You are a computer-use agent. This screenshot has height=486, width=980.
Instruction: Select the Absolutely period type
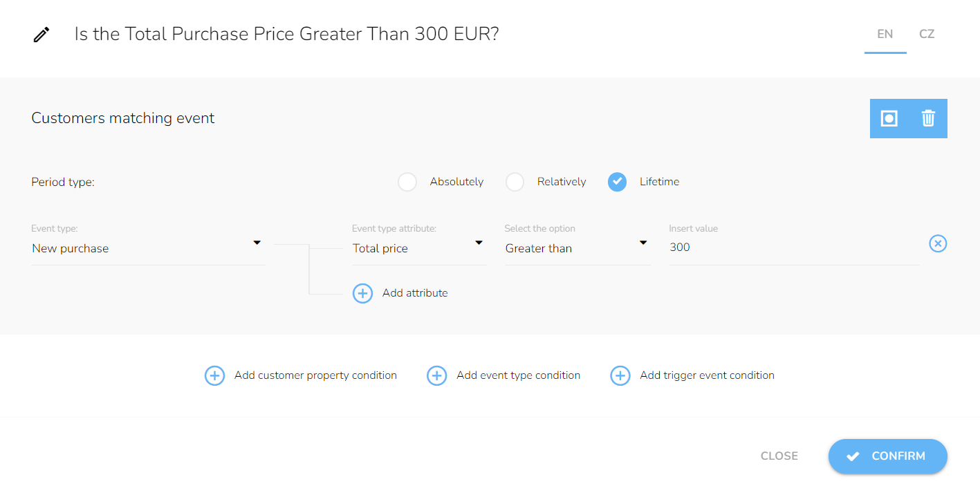pyautogui.click(x=407, y=182)
